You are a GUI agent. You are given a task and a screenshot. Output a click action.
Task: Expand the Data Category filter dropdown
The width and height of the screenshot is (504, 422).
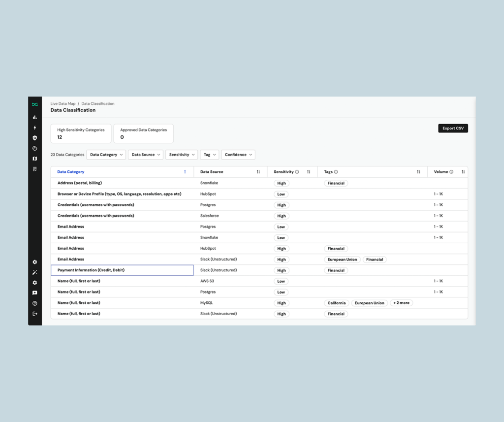coord(106,155)
